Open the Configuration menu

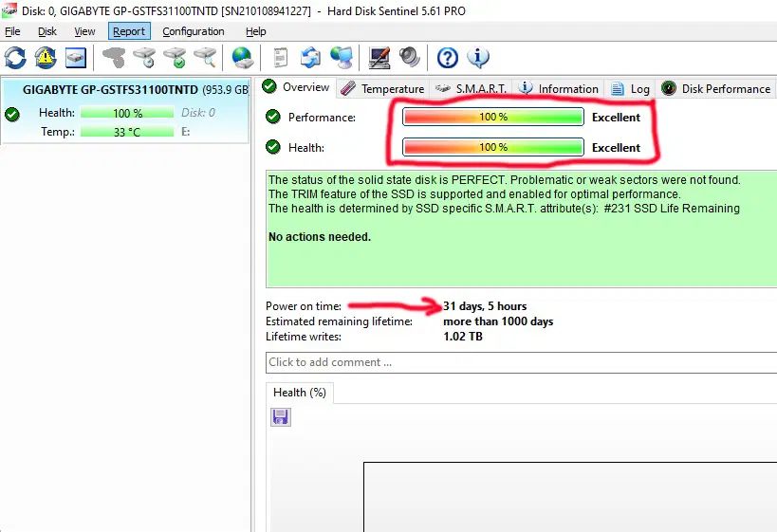194,31
